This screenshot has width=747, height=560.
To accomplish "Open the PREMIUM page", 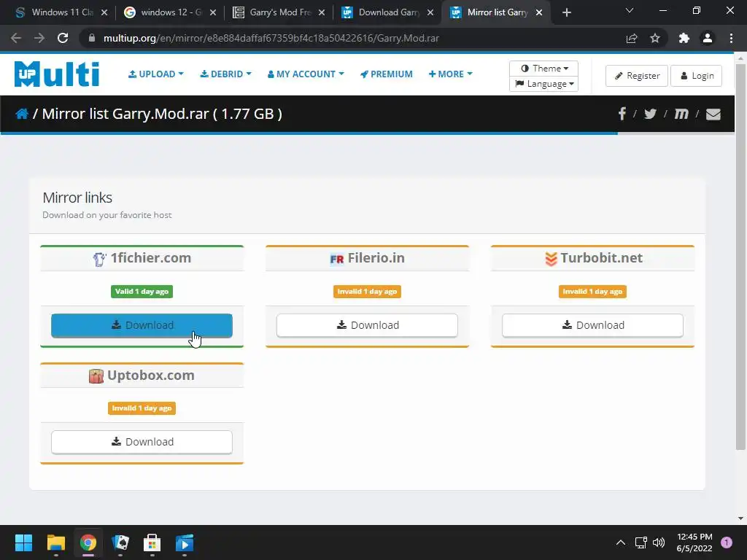I will click(387, 74).
